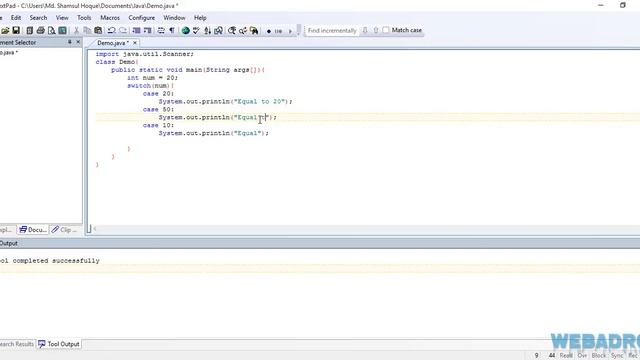This screenshot has height=360, width=640.
Task: Open the Help menu
Action: point(200,18)
